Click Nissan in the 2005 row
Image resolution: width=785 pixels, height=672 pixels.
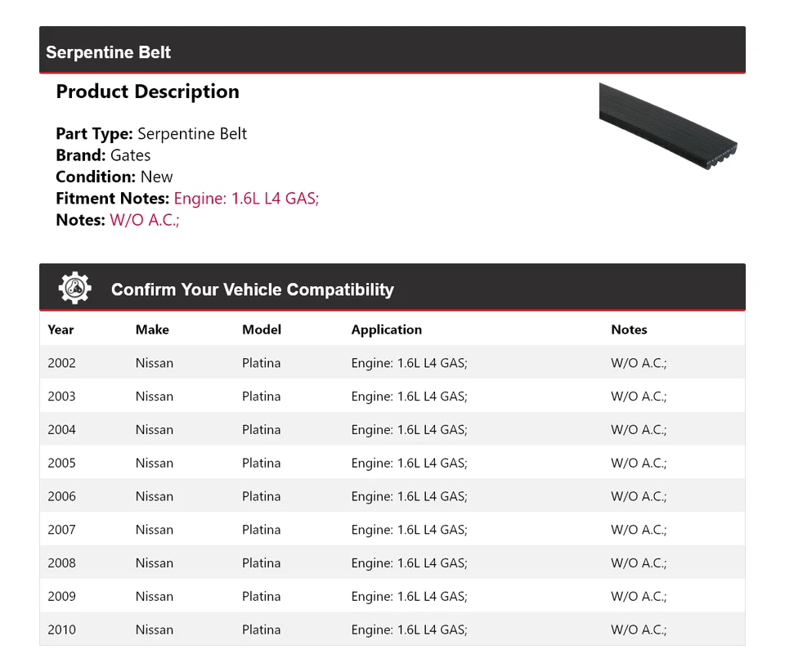[155, 463]
